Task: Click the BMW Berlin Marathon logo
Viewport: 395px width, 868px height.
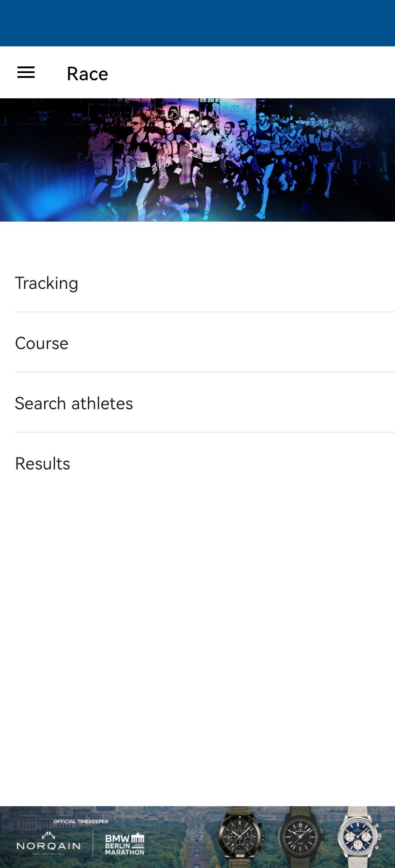Action: pos(124,845)
